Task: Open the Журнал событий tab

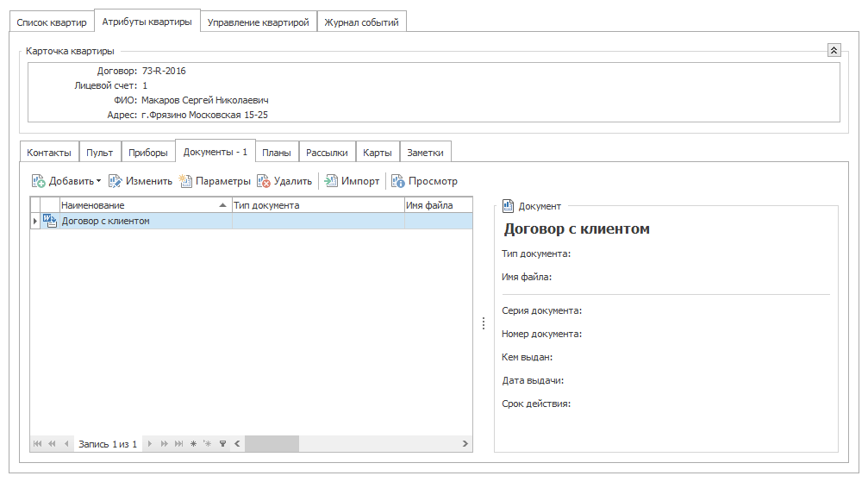Action: tap(361, 22)
